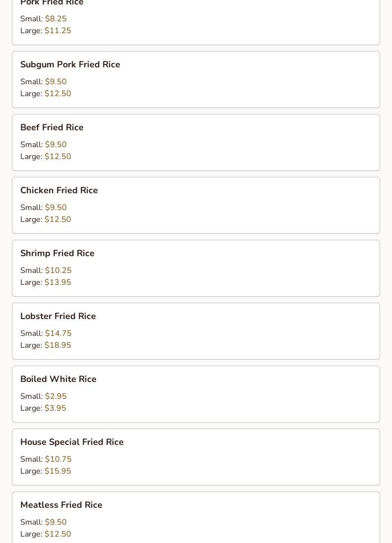The width and height of the screenshot is (392, 543).
Task: Click Chicken Fried Rice small $9.50 price
Action: (x=55, y=208)
